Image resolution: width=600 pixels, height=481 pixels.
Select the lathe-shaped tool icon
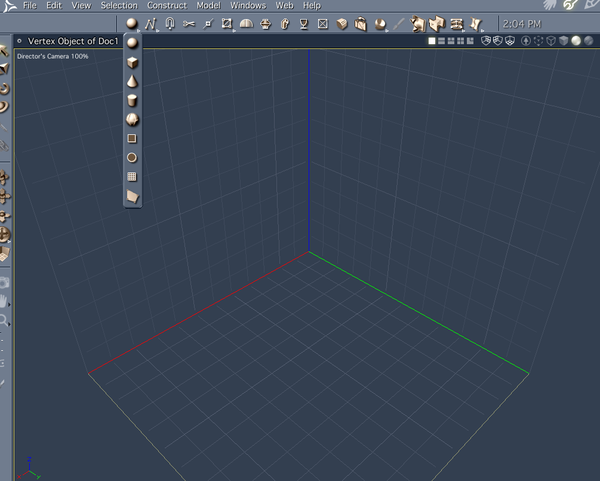click(x=265, y=24)
